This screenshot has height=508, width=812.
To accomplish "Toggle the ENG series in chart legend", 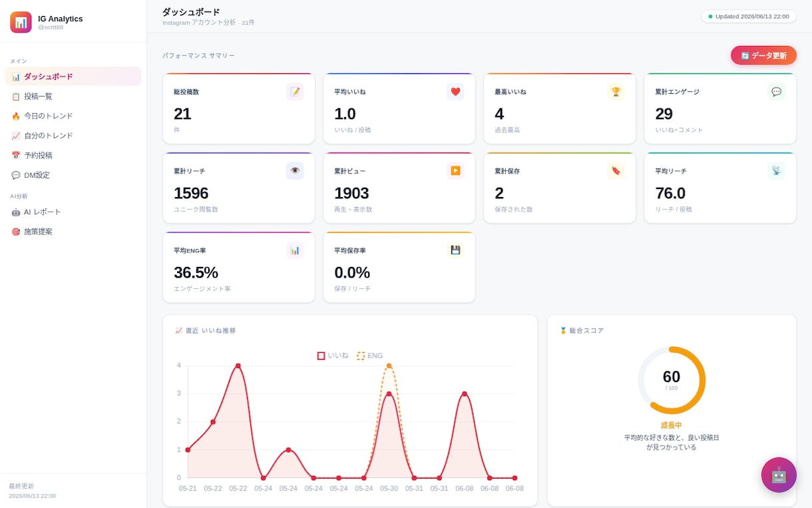I will [370, 356].
